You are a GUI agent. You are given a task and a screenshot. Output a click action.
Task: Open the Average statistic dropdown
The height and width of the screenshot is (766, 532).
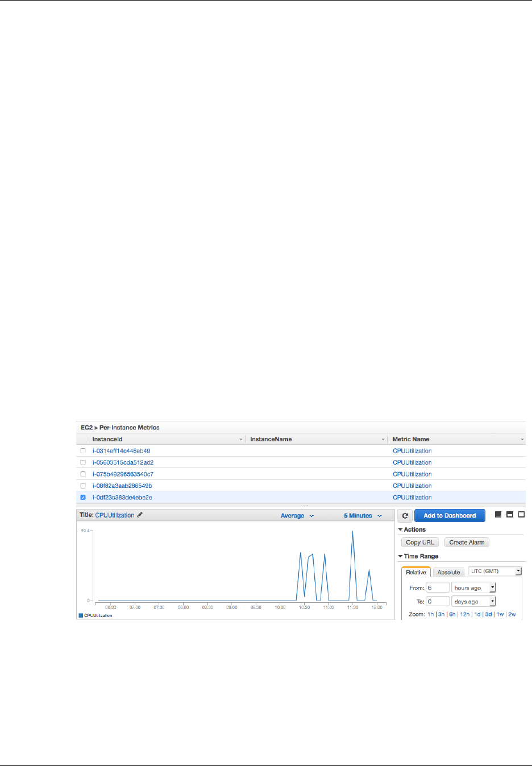click(x=297, y=516)
